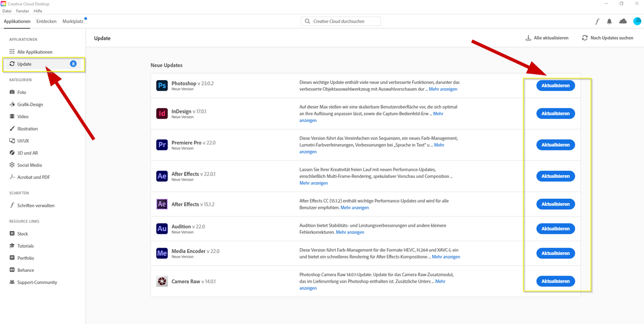Image resolution: width=644 pixels, height=324 pixels.
Task: Open the Datei menu
Action: pos(7,11)
